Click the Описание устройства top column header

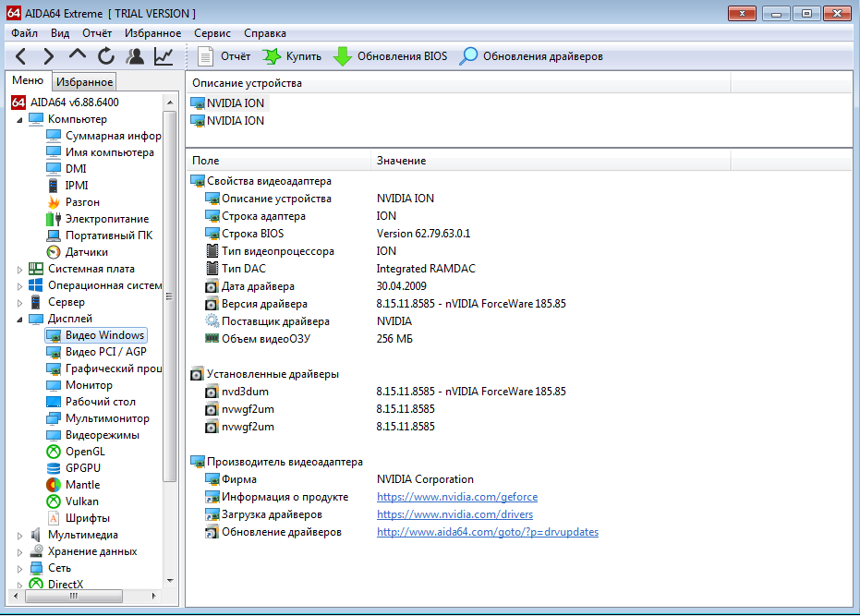point(458,83)
